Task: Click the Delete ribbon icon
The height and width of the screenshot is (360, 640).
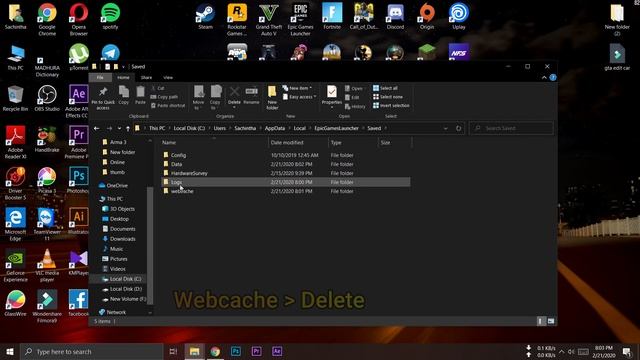Action: click(x=234, y=97)
